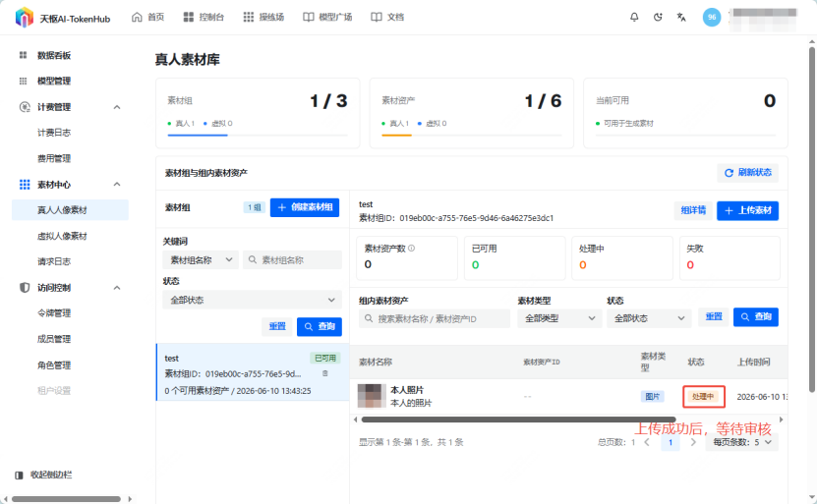Open the 每页条数 dropdown

tap(742, 442)
